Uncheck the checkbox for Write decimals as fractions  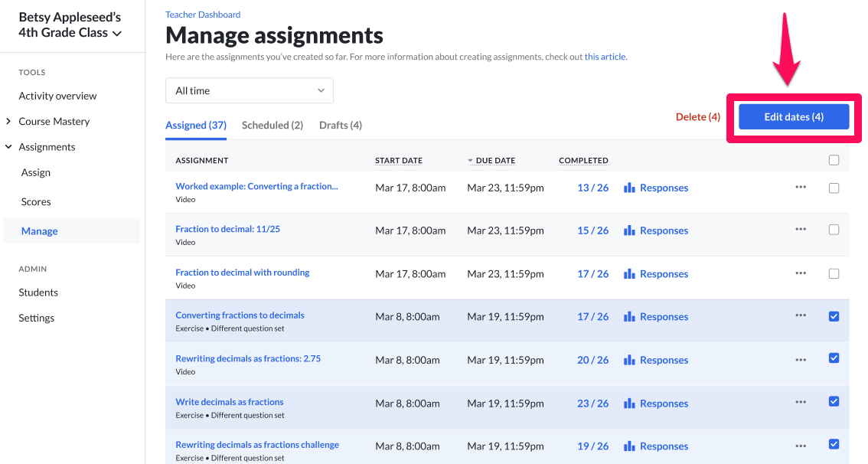pos(834,401)
